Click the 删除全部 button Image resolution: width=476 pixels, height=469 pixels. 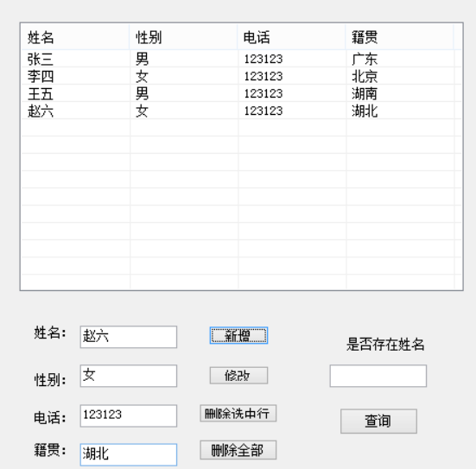(x=238, y=450)
